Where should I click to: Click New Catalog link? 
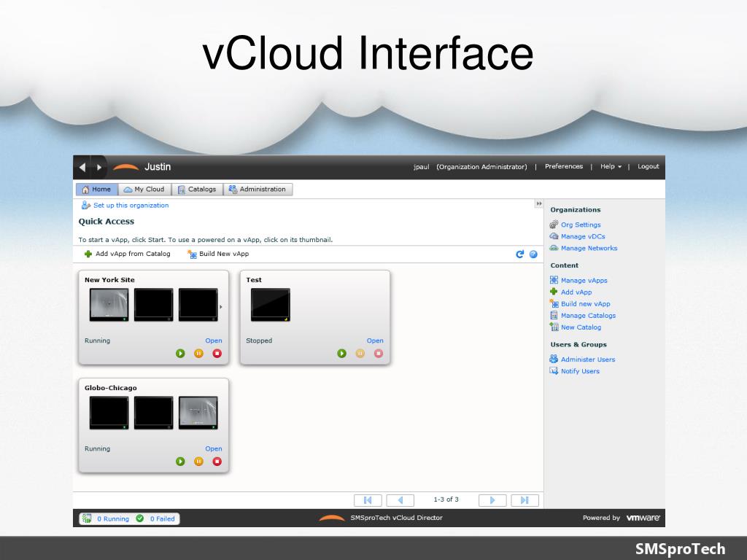pos(581,327)
